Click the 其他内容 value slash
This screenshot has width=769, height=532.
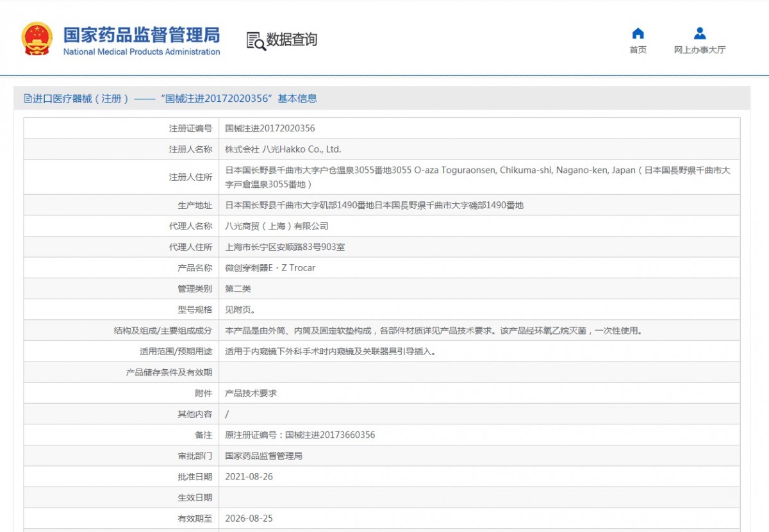pos(227,414)
